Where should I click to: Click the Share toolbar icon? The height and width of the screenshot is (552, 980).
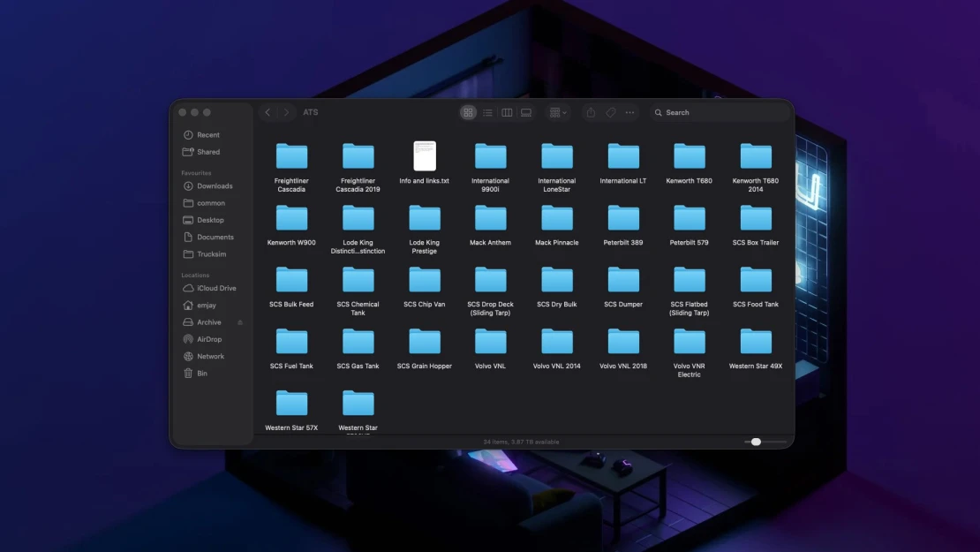click(x=591, y=112)
